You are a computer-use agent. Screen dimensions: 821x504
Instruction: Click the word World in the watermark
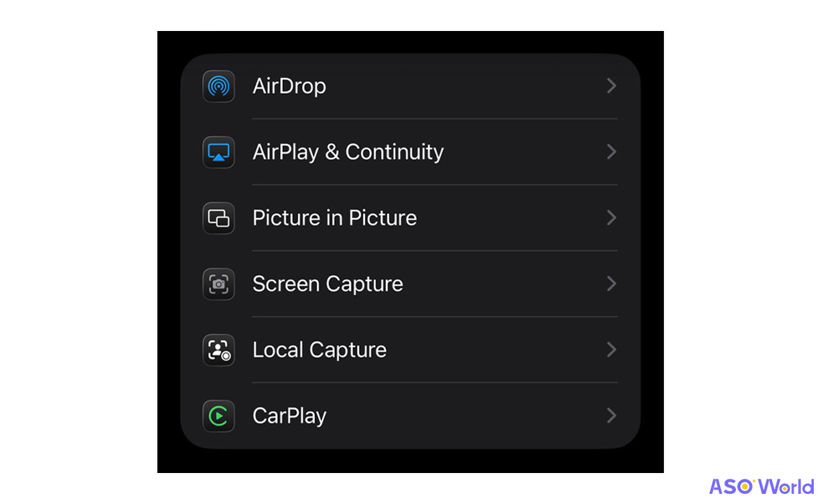pyautogui.click(x=786, y=486)
